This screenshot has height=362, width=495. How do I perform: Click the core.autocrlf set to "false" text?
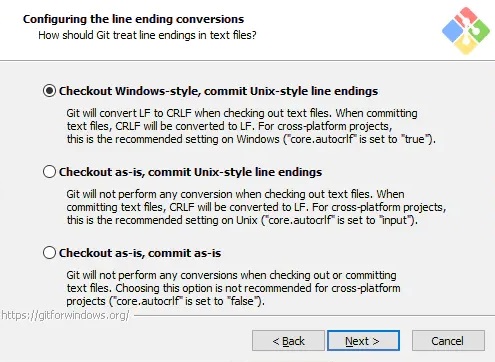(x=187, y=301)
